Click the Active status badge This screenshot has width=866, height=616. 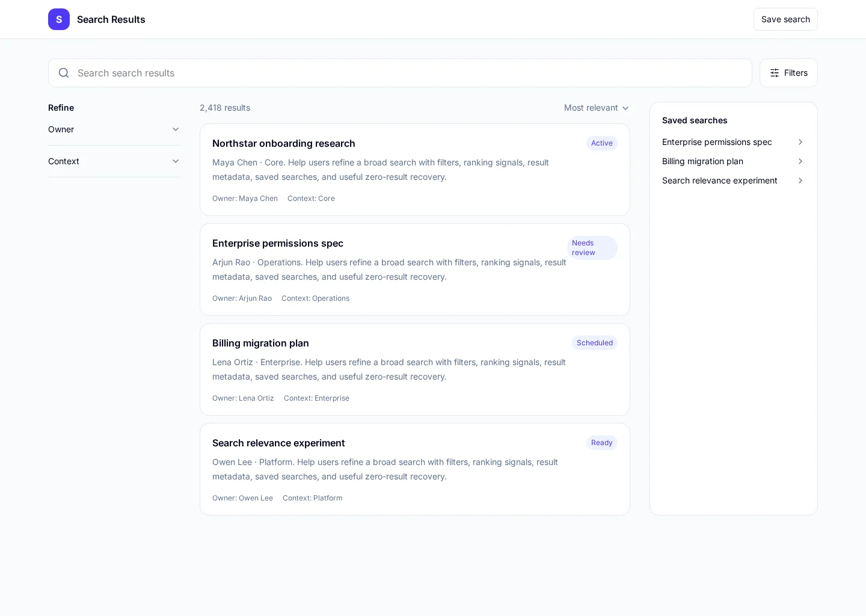602,143
